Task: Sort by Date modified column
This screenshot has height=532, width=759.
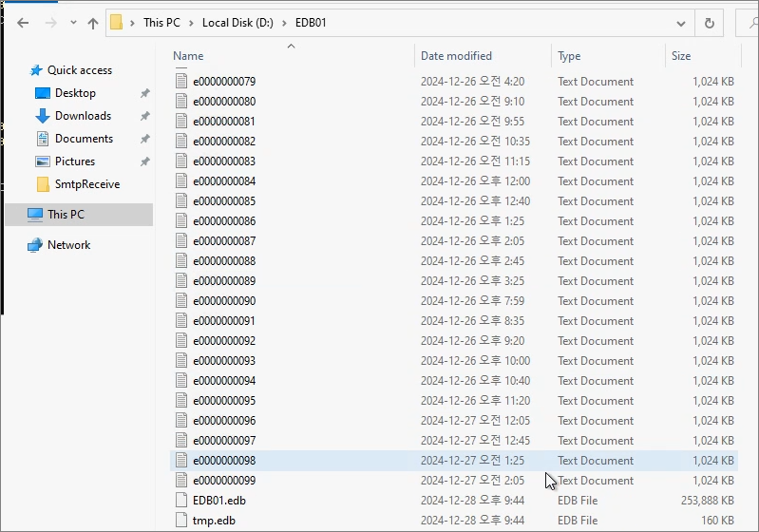Action: point(456,56)
